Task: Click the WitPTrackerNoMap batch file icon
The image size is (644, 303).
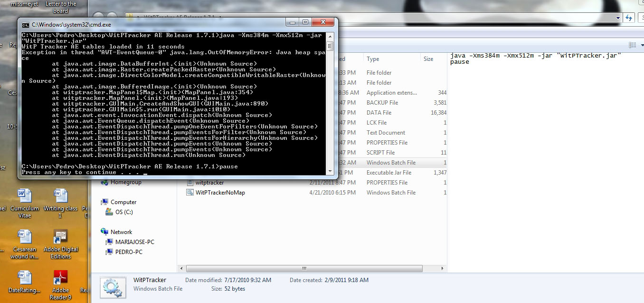Action: pyautogui.click(x=189, y=193)
